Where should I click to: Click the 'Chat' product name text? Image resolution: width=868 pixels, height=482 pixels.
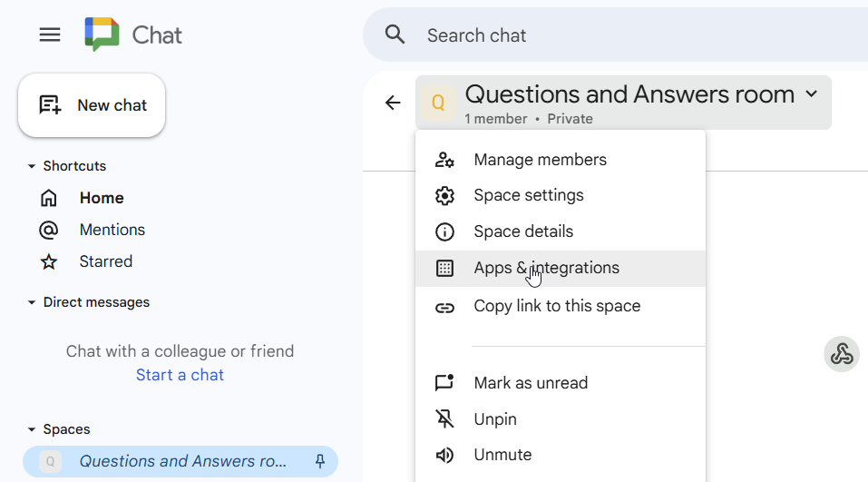(x=157, y=35)
